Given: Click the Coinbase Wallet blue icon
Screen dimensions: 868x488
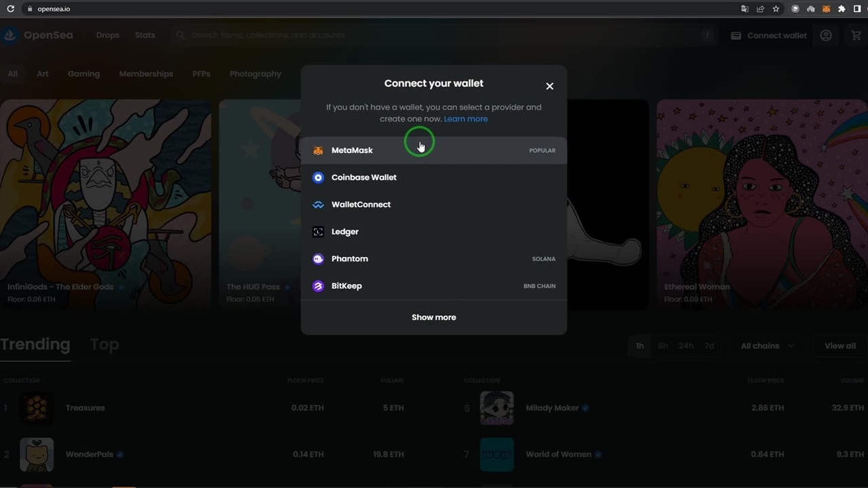Looking at the screenshot, I should [x=318, y=178].
